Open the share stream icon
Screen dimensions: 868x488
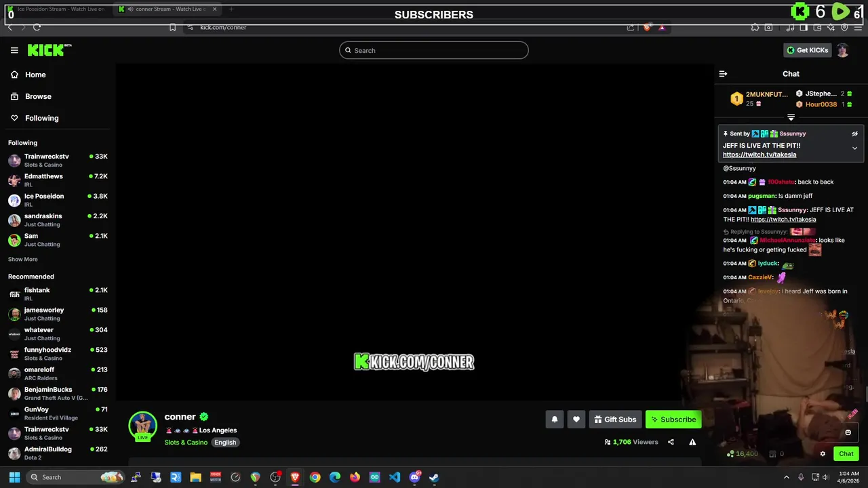(x=671, y=442)
